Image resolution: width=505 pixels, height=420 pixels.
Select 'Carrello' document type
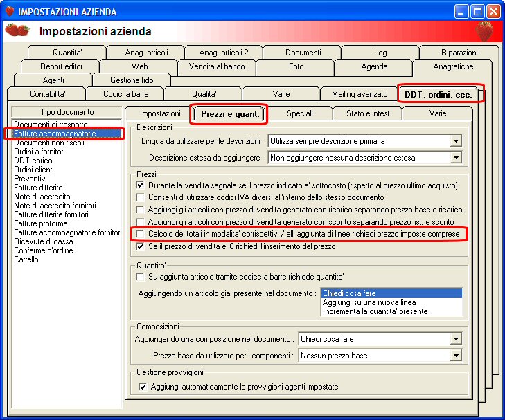tap(67, 259)
